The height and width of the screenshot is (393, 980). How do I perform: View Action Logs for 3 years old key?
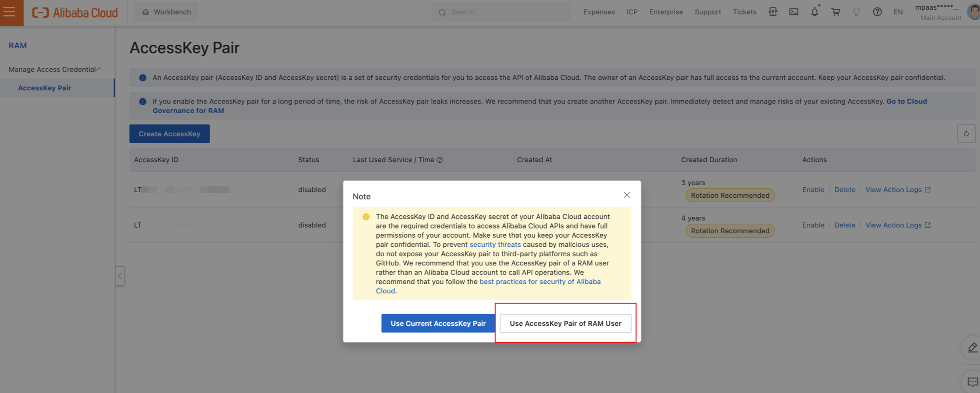point(898,189)
